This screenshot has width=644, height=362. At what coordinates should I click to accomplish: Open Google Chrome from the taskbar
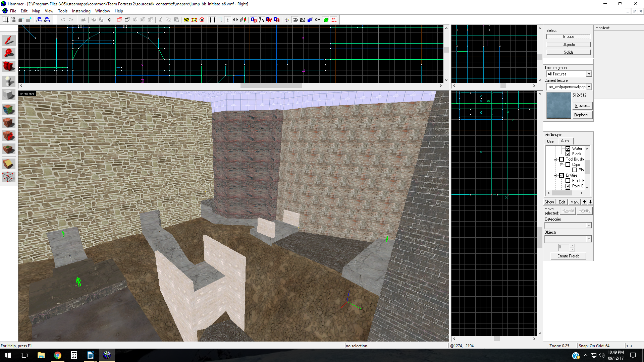[58, 355]
